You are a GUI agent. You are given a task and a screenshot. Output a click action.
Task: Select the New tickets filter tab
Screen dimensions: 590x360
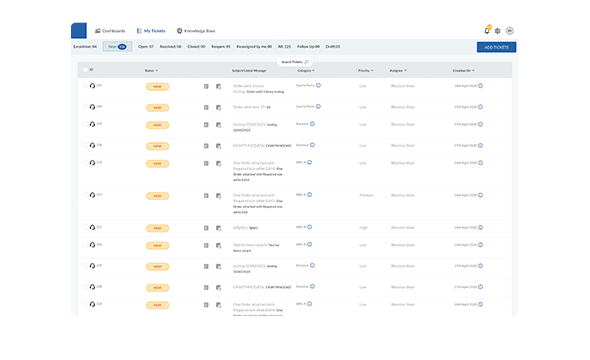coord(117,47)
